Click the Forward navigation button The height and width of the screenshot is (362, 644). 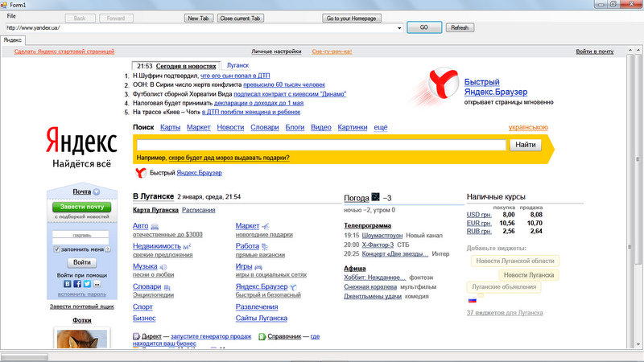tap(116, 18)
